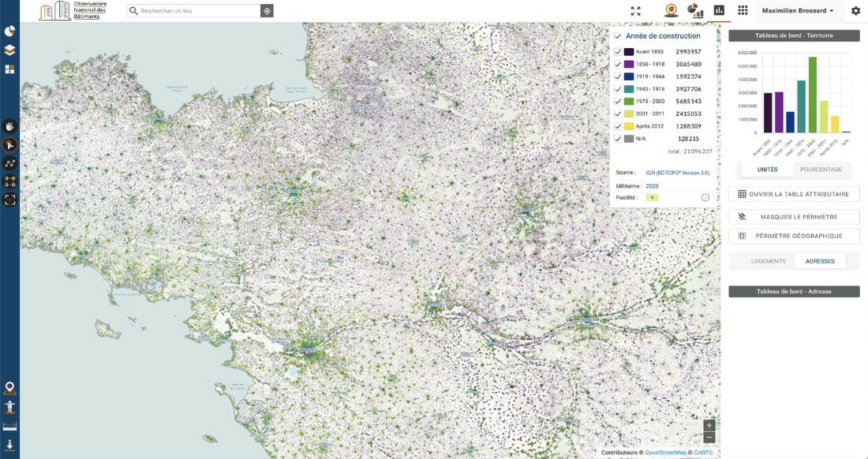Open the IGN (BDTOPO Version 3.0) source link
Image resolution: width=868 pixels, height=459 pixels.
[x=677, y=172]
